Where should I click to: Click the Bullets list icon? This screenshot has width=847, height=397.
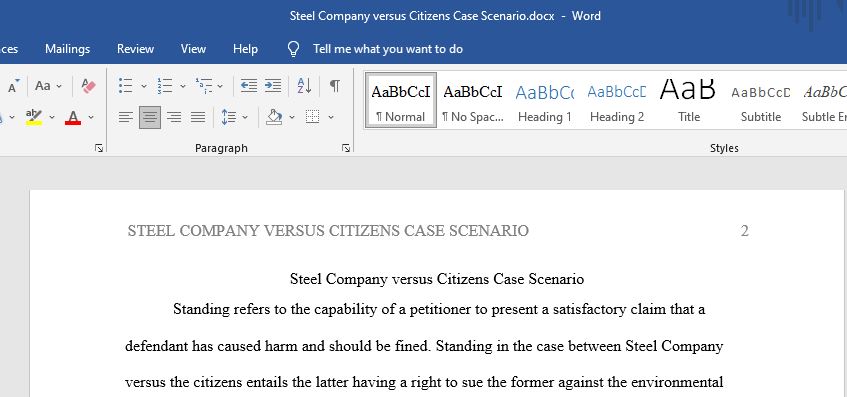[125, 85]
